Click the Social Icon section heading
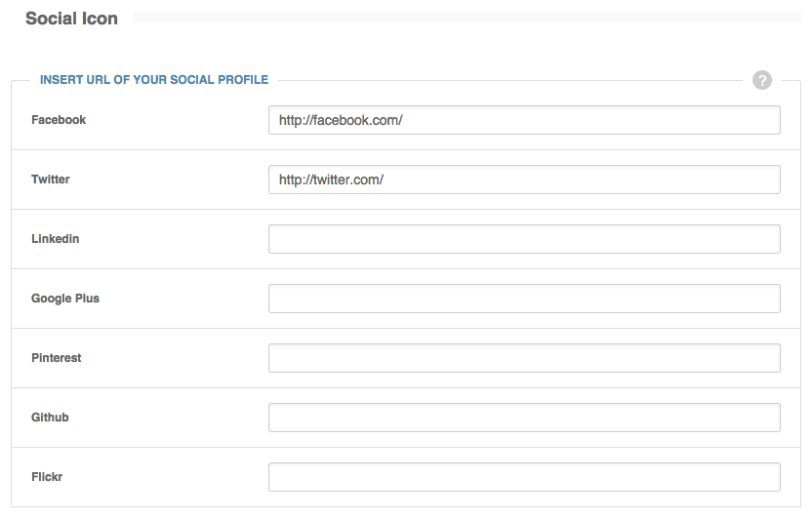The height and width of the screenshot is (519, 812). 71,19
